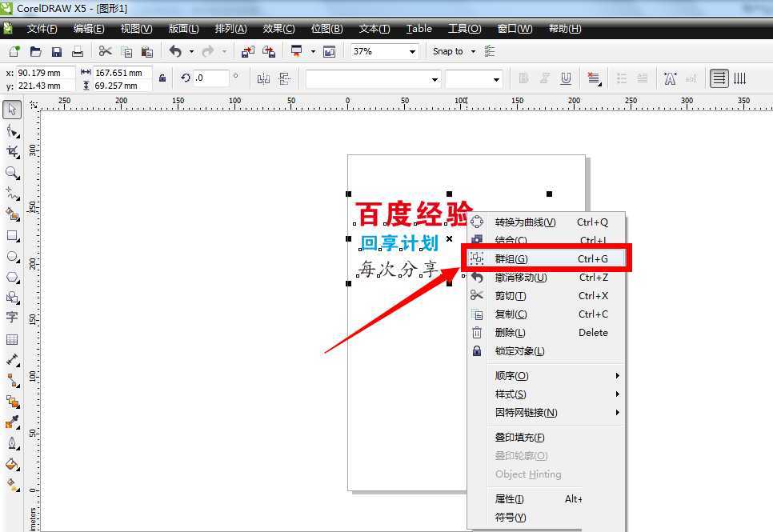Export the document via the Export icon
773x532 pixels.
pos(270,51)
